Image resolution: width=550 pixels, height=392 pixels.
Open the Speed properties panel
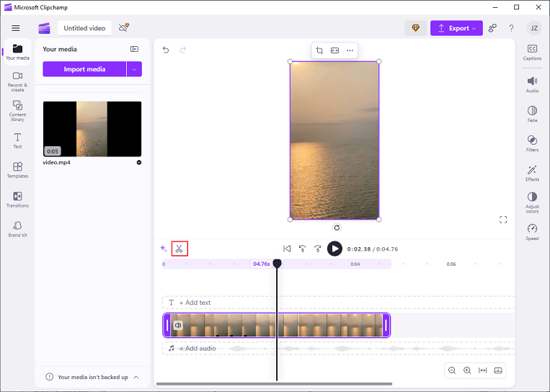(x=532, y=232)
